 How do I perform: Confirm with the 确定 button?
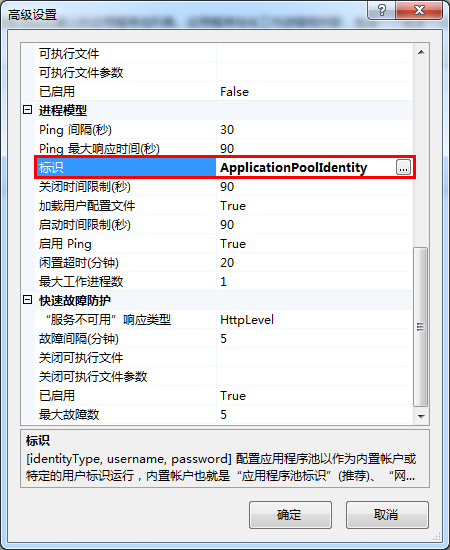click(290, 515)
